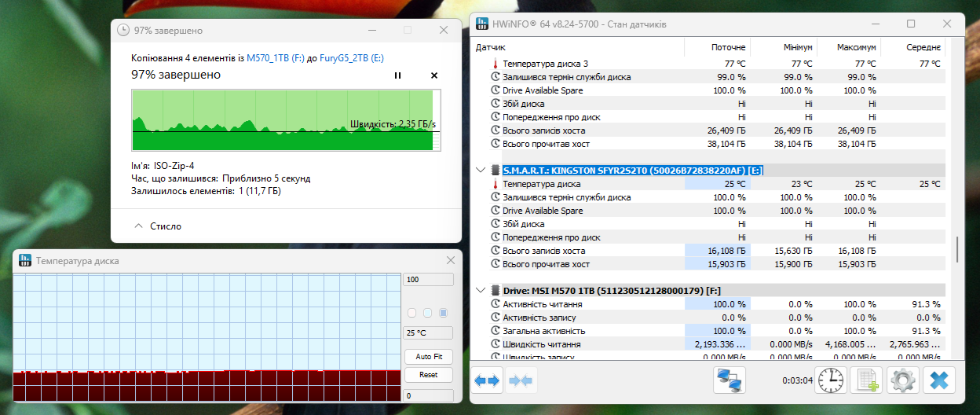Edit the graph maximum value field 100
The image size is (980, 415).
pos(428,280)
